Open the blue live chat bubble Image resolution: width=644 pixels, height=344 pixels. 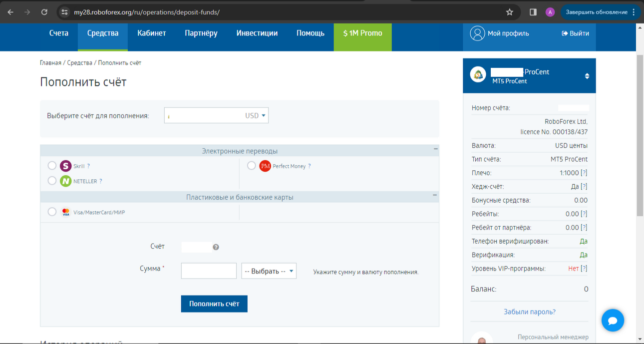click(x=613, y=321)
